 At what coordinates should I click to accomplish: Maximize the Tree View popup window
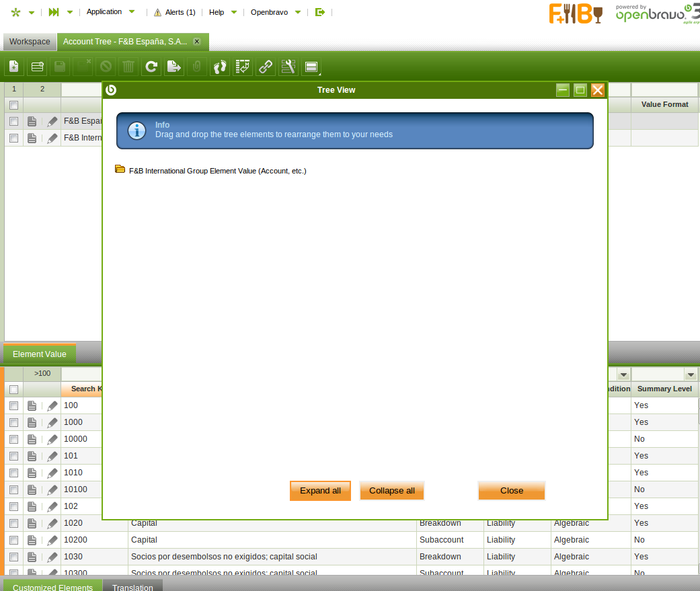(580, 90)
